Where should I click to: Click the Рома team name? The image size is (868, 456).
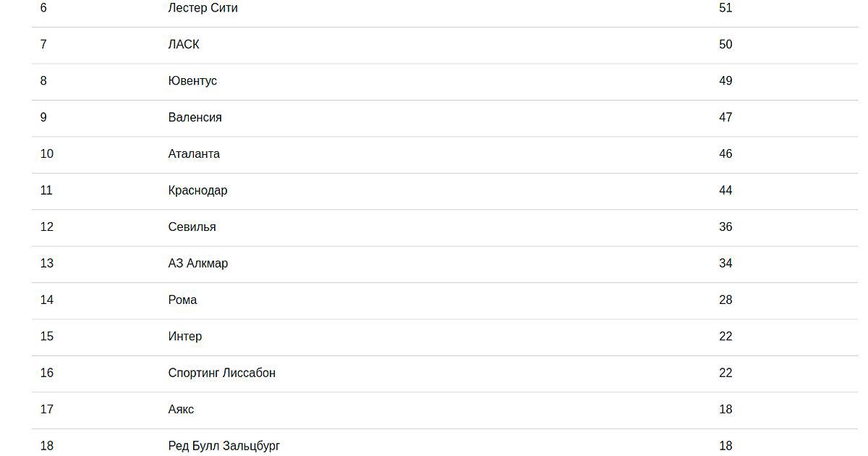(x=182, y=300)
